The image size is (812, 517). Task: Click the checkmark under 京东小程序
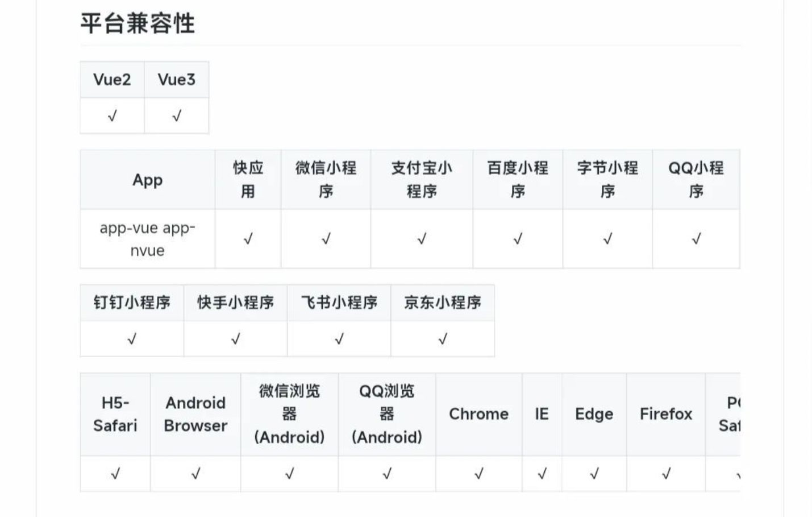(x=443, y=339)
